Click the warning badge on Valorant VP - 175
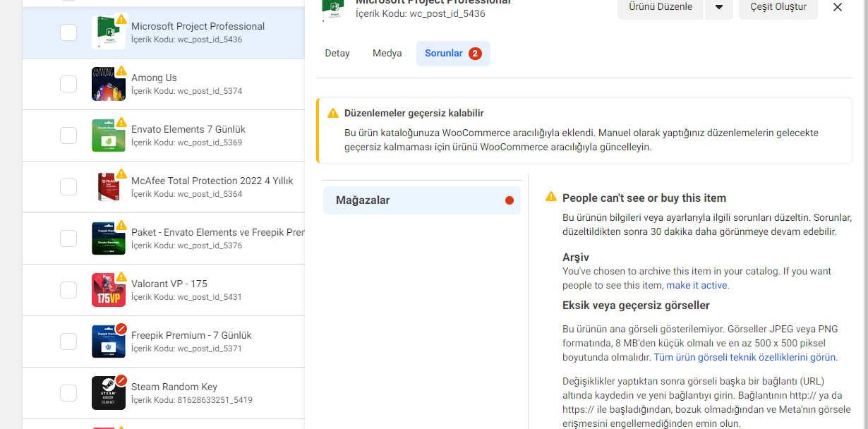Image resolution: width=868 pixels, height=429 pixels. point(121,277)
